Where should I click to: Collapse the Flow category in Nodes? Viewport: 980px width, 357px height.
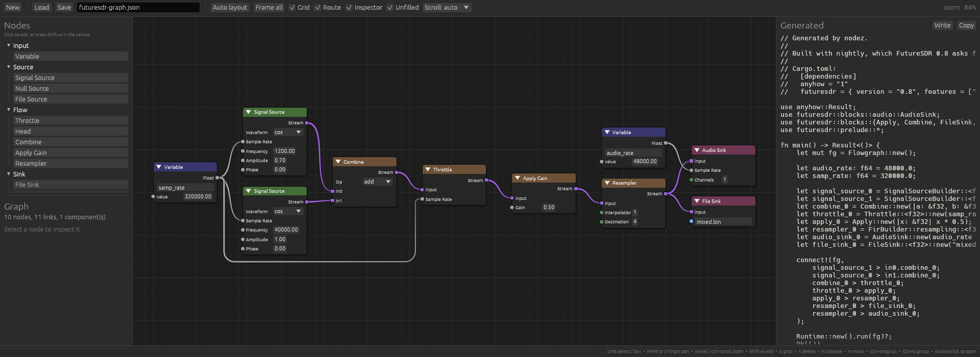click(x=9, y=110)
